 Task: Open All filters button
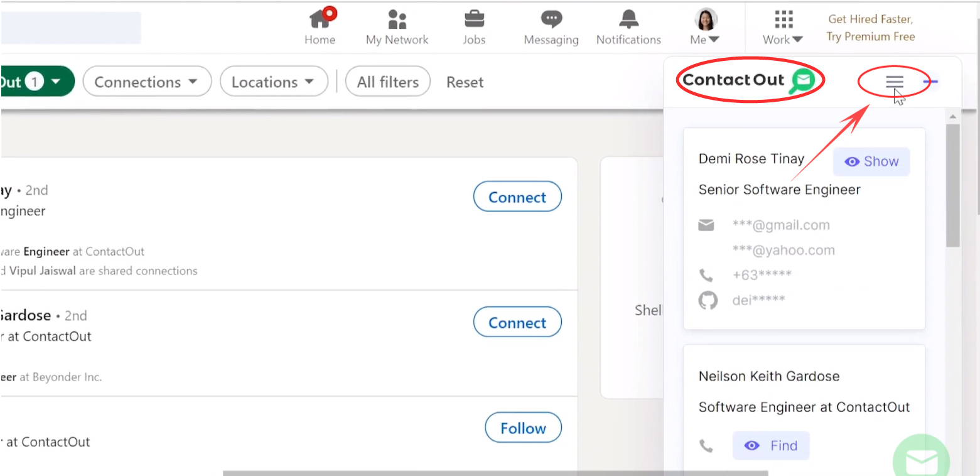pos(387,82)
